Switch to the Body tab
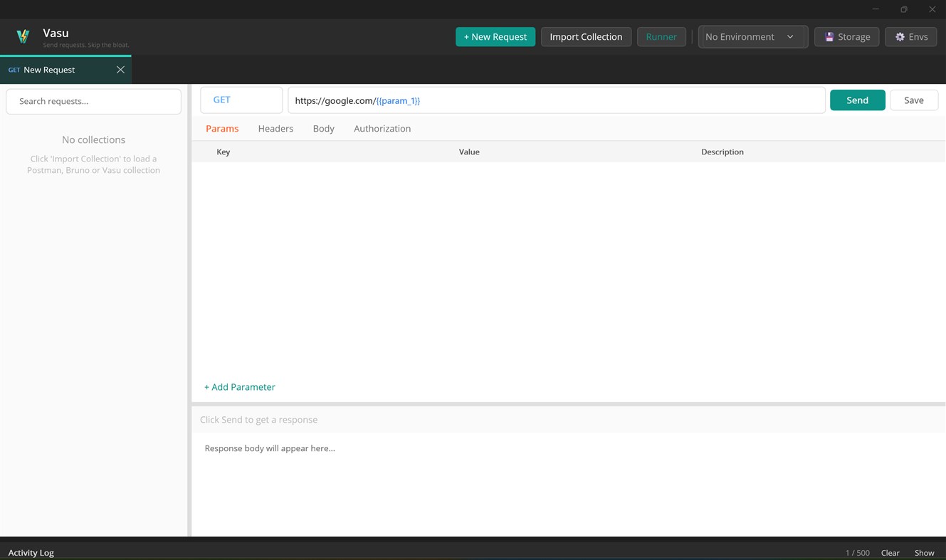Image resolution: width=946 pixels, height=560 pixels. (324, 129)
